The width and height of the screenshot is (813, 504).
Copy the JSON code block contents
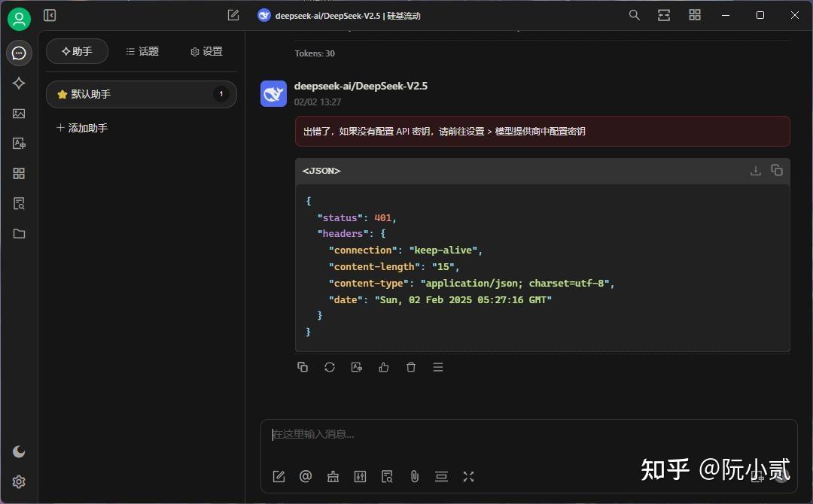click(777, 170)
